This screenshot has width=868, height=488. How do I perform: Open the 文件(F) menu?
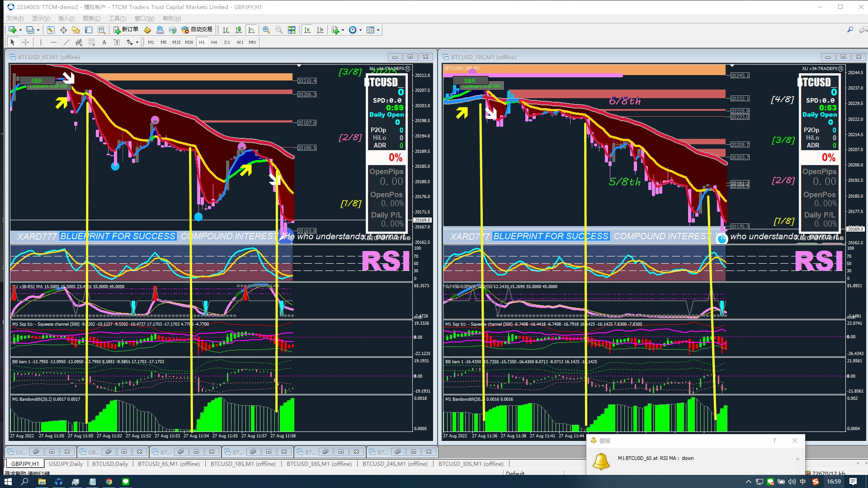[15, 18]
